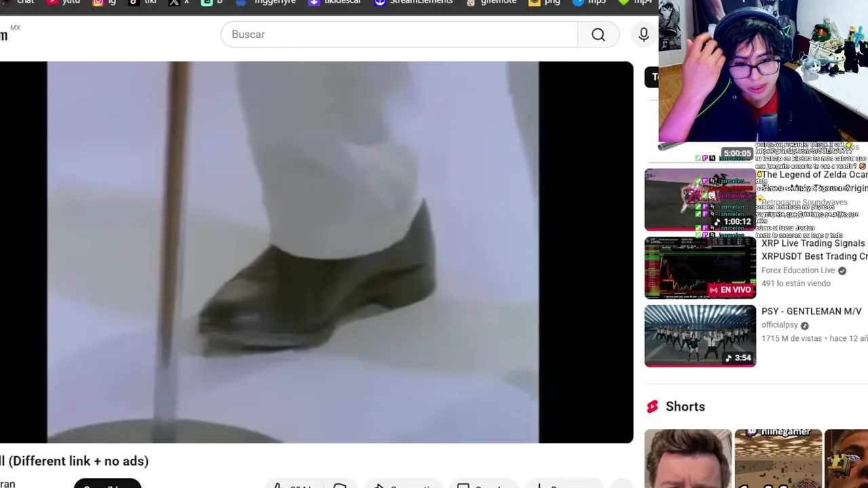
Task: Open the Short showing a man's face
Action: pyautogui.click(x=688, y=458)
